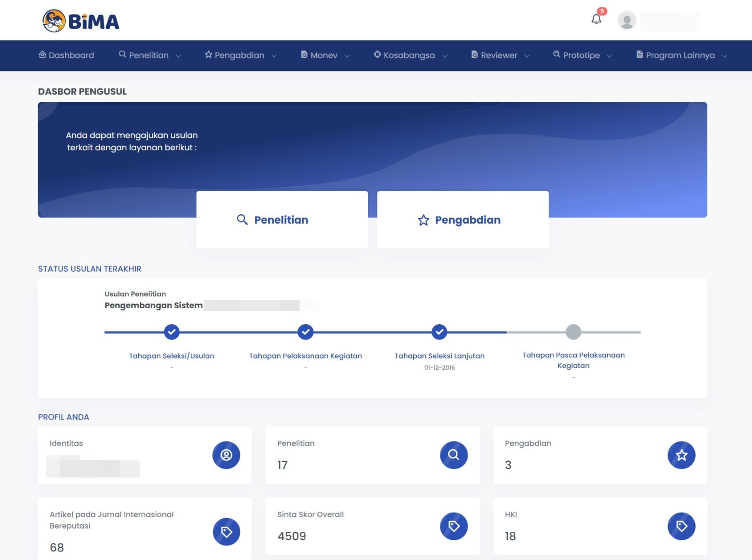Click the Pengabdian proposal card button

pyautogui.click(x=462, y=219)
